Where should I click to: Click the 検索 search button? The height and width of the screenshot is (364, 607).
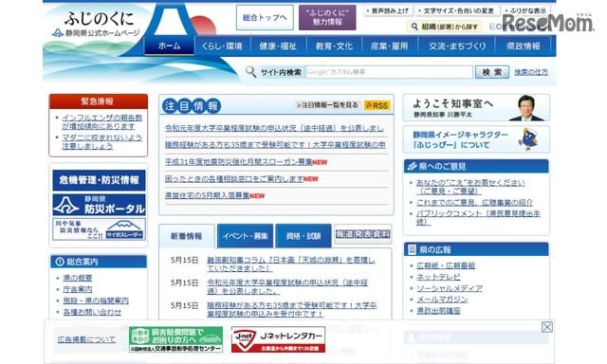click(491, 72)
